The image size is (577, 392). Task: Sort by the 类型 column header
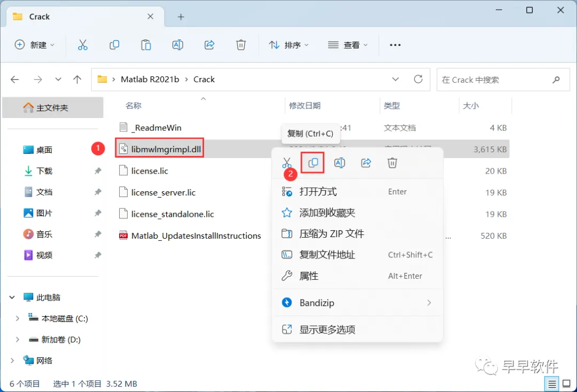point(392,106)
